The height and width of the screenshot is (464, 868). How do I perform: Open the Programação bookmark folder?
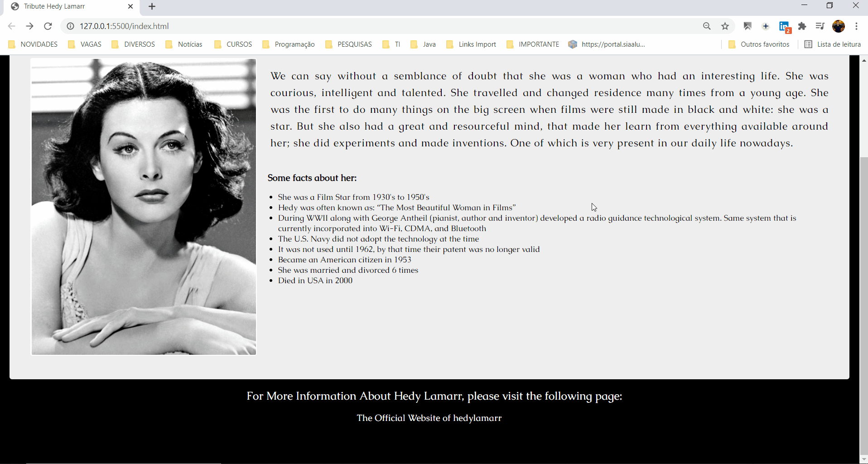click(289, 44)
